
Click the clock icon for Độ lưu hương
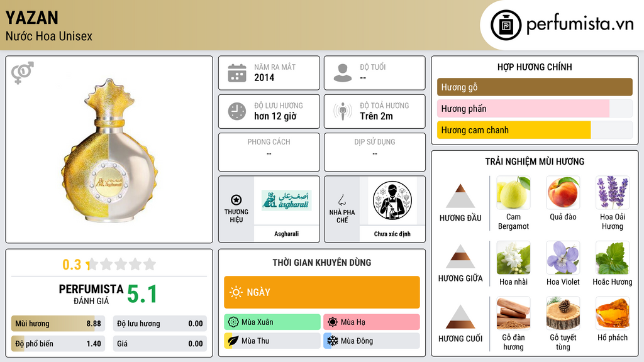237,111
